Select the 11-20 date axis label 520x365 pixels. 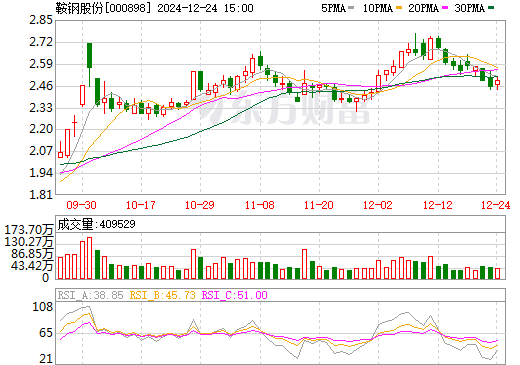click(x=319, y=205)
